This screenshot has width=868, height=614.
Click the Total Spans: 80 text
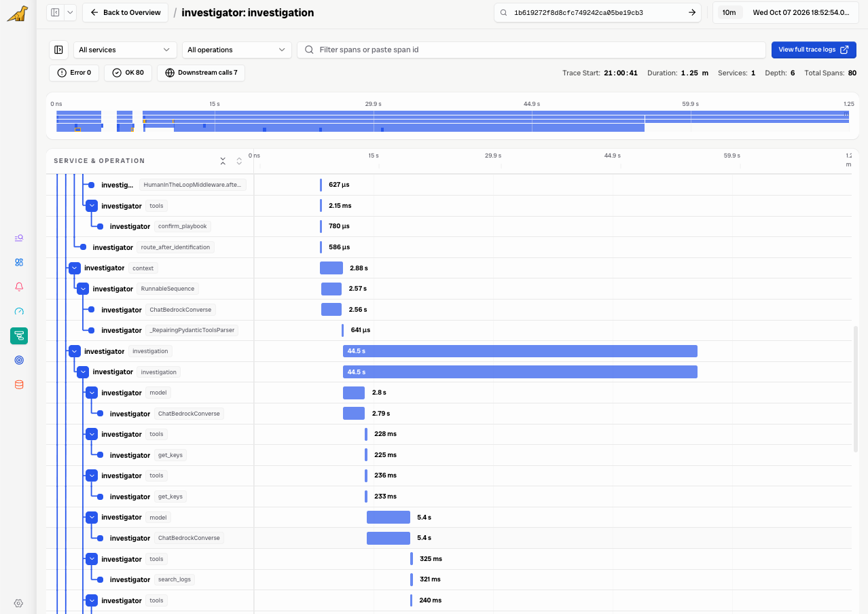point(830,73)
